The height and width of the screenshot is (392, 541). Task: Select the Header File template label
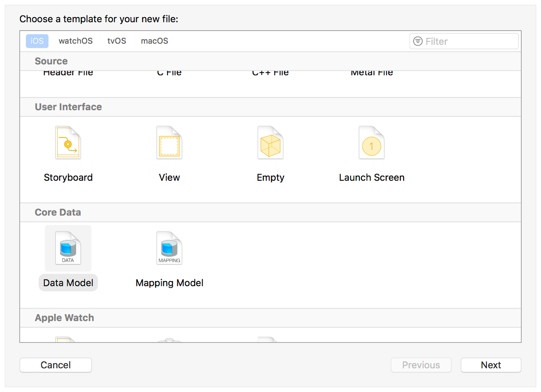68,73
